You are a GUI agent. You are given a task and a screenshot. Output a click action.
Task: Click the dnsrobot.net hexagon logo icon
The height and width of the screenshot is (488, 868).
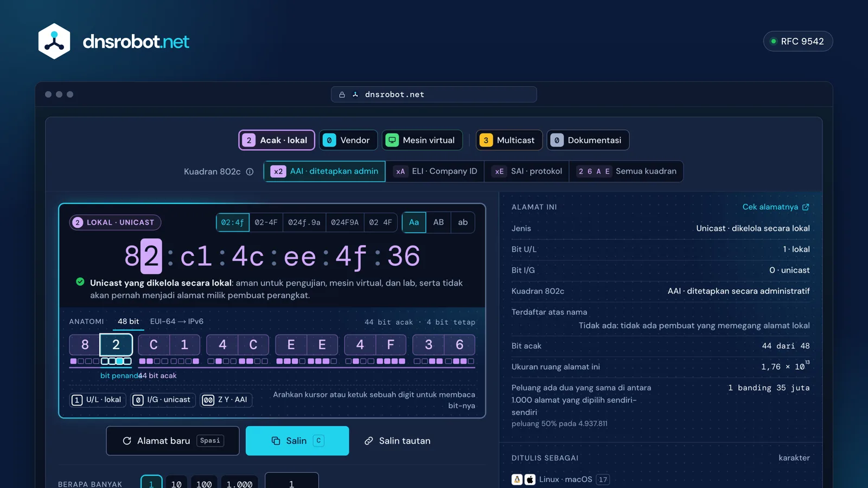(54, 41)
